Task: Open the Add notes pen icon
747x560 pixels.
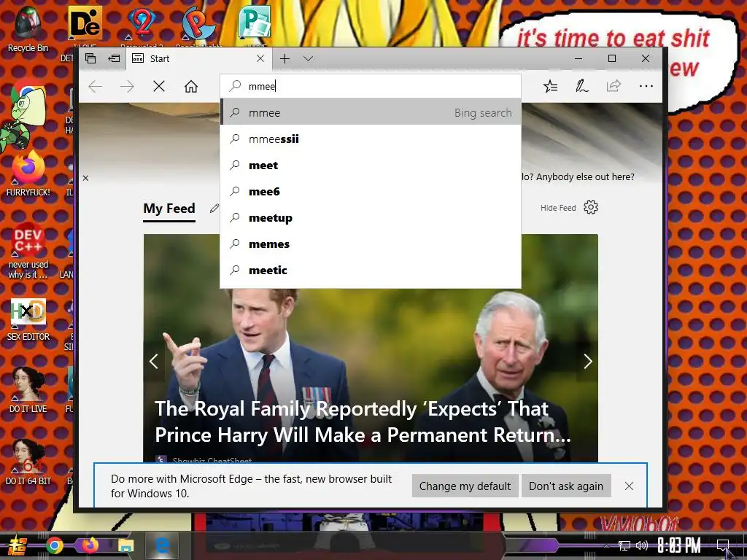Action: click(x=581, y=86)
